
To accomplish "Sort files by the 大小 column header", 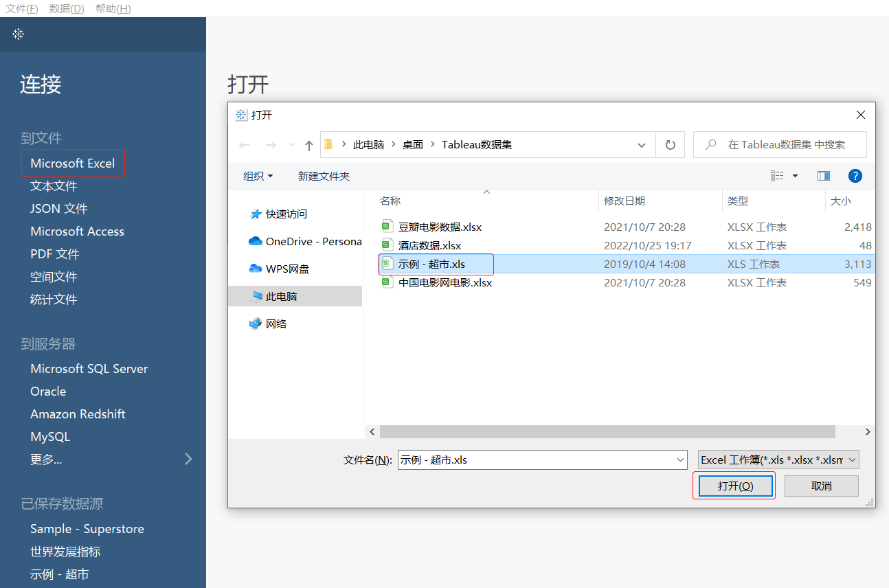I will tap(841, 201).
